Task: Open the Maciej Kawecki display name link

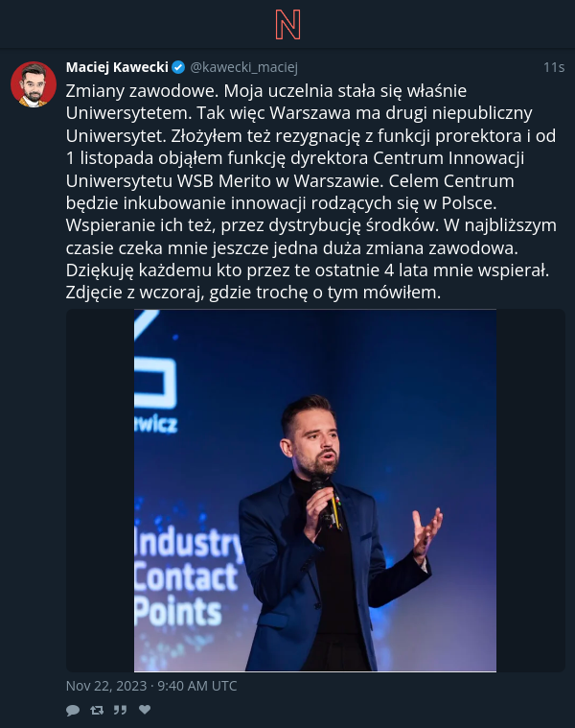Action: tap(117, 67)
